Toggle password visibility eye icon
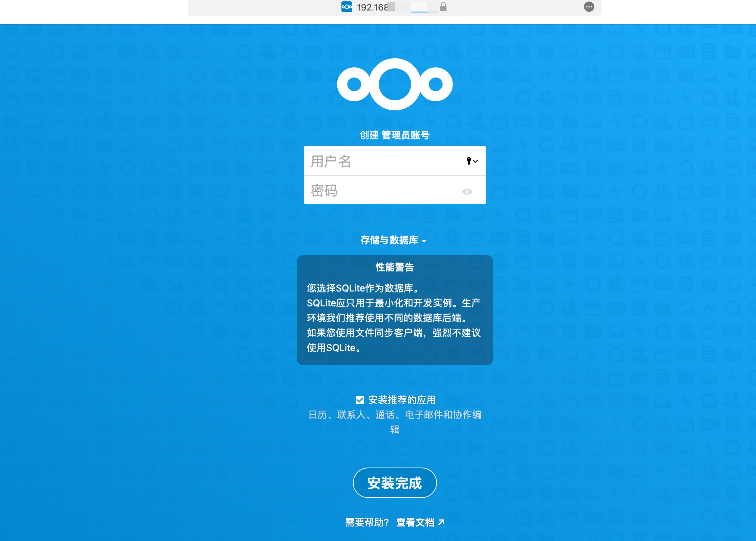756x541 pixels. tap(467, 192)
